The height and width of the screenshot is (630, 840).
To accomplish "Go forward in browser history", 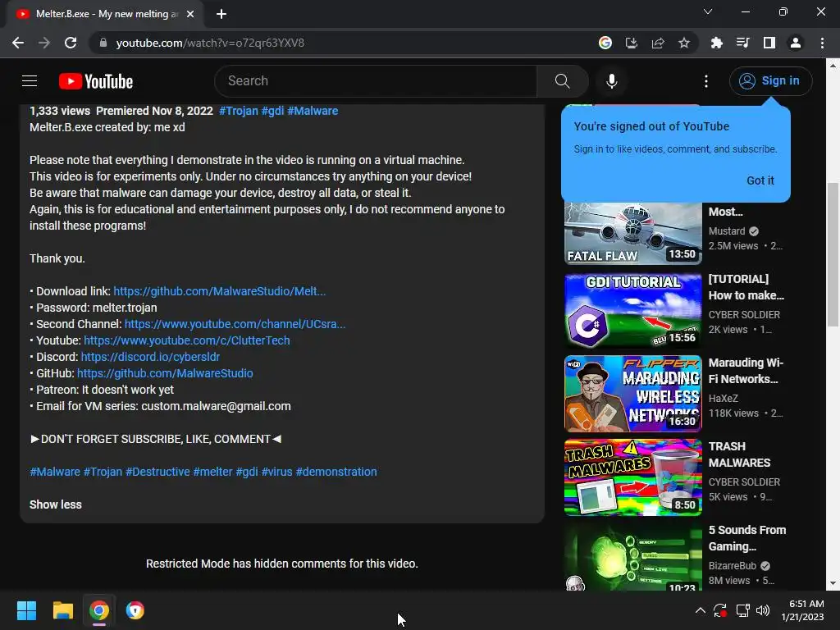I will coord(44,43).
